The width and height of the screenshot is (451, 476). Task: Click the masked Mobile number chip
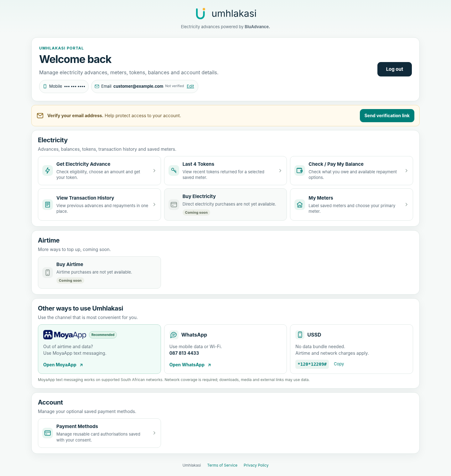(64, 86)
